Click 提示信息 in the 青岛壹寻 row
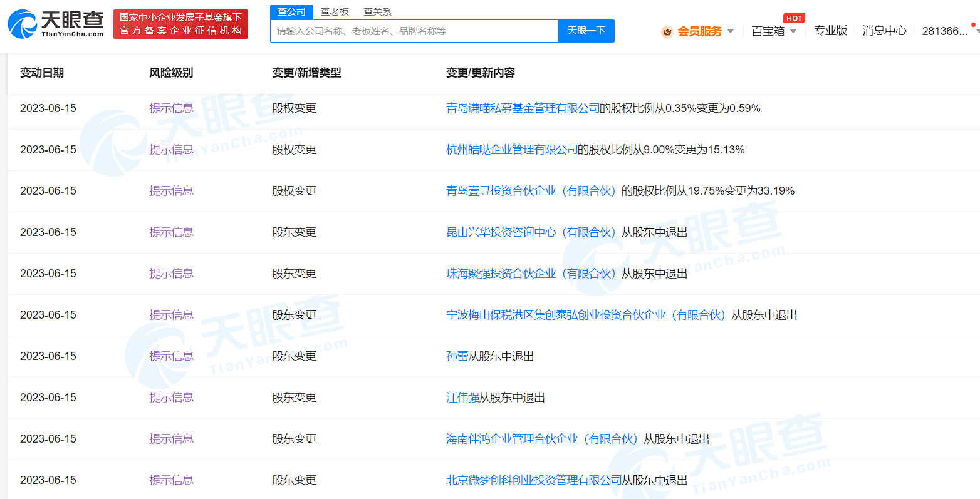 point(171,191)
